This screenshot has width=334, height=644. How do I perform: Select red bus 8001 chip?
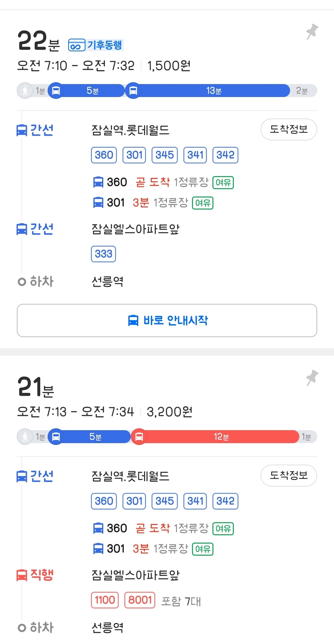coord(140,600)
